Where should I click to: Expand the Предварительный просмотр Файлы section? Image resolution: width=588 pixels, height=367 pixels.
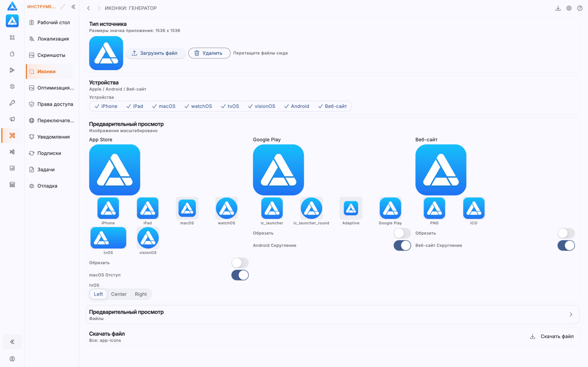point(332,315)
